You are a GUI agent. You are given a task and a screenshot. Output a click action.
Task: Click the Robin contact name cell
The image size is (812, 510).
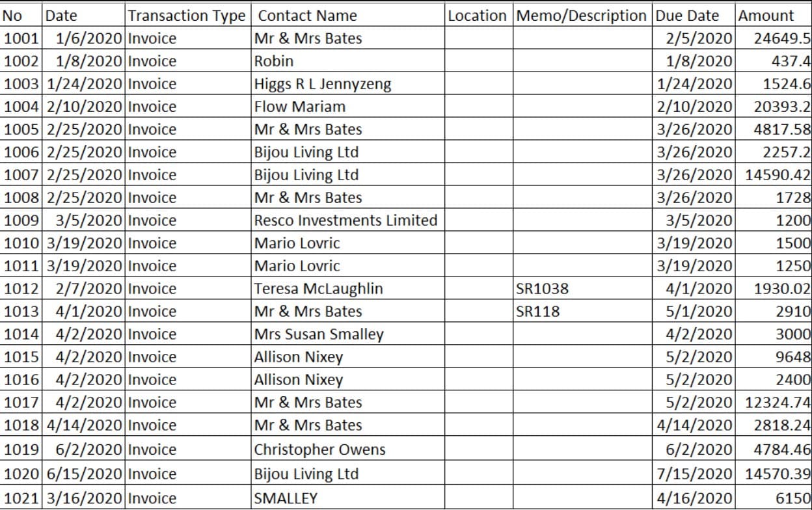(348, 60)
